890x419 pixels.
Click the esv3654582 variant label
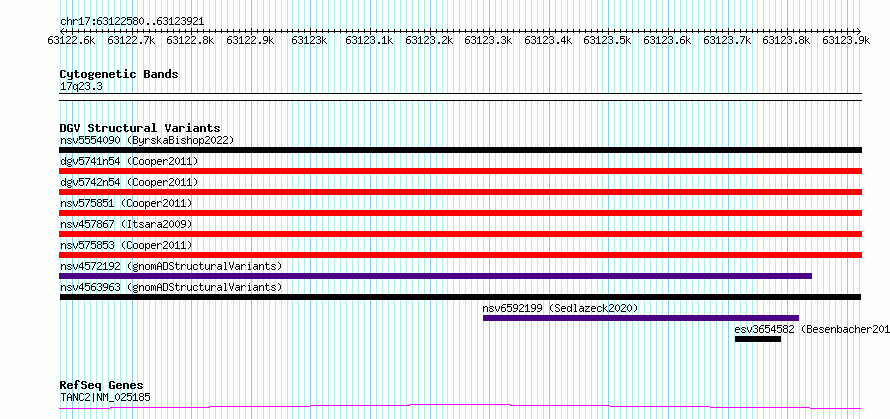[x=812, y=329]
